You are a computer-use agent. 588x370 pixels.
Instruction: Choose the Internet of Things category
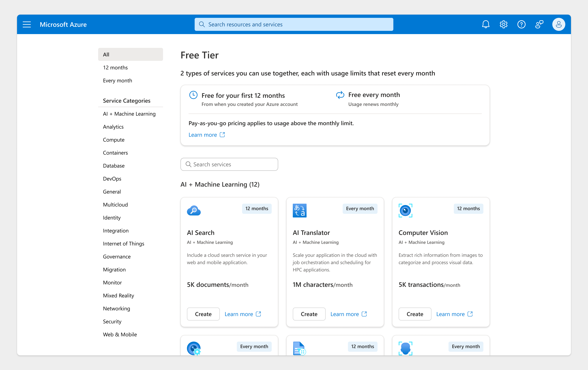pyautogui.click(x=123, y=244)
